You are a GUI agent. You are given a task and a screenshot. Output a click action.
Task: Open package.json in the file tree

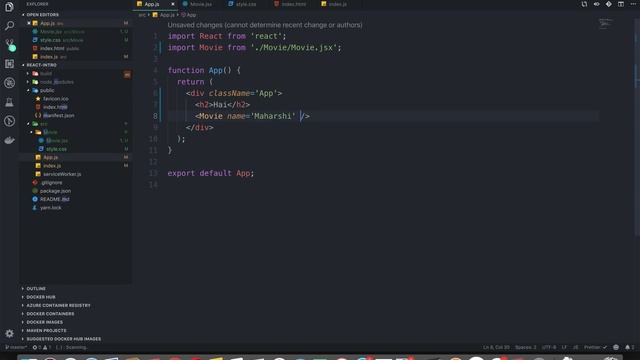tap(55, 191)
